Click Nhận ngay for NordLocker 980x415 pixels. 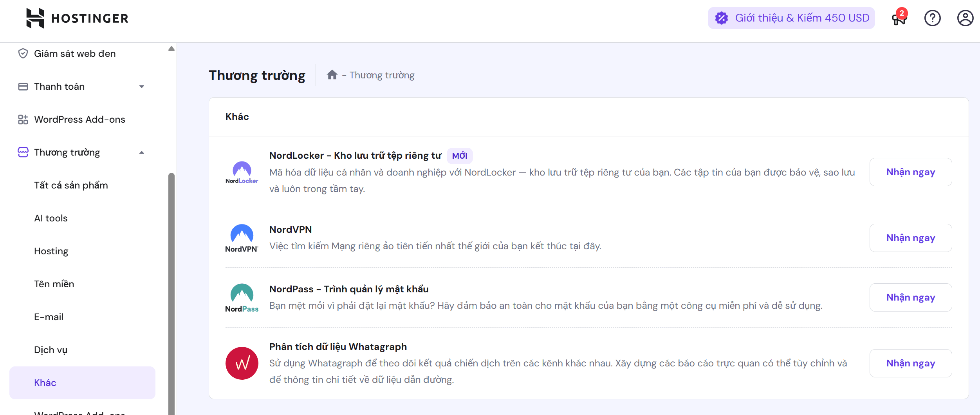pyautogui.click(x=910, y=172)
